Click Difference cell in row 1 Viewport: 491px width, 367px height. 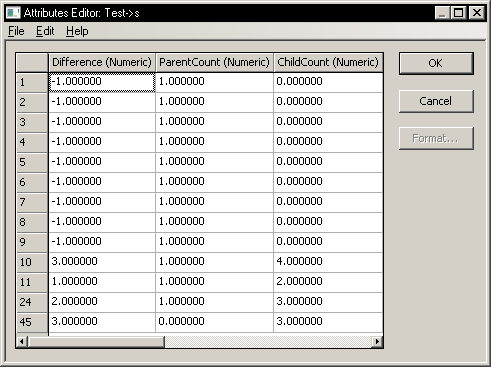pos(102,82)
